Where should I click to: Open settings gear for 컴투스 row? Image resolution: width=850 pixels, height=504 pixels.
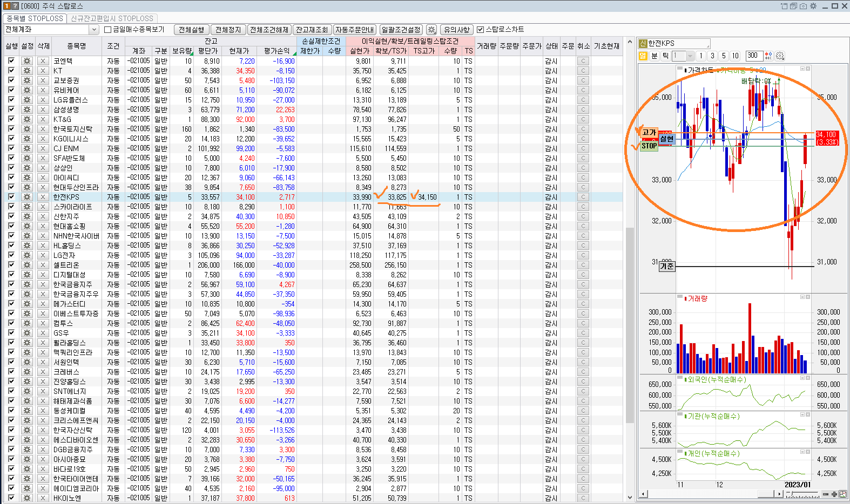pyautogui.click(x=27, y=323)
